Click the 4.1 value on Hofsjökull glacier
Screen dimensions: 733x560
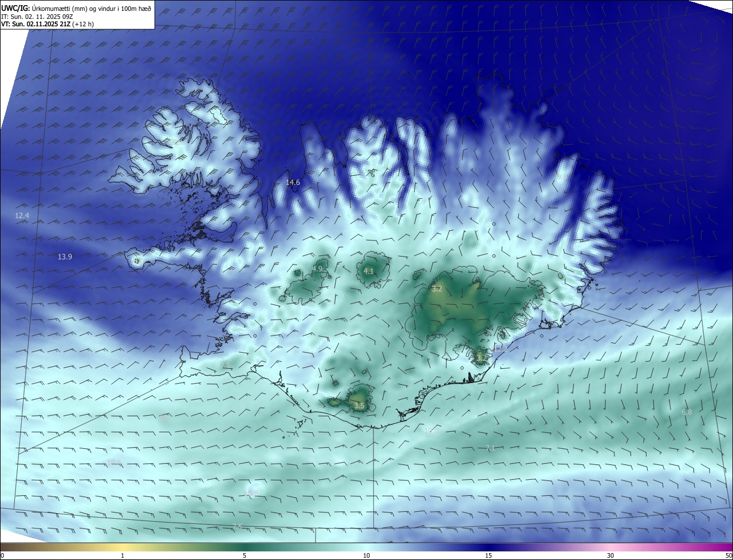tap(368, 271)
